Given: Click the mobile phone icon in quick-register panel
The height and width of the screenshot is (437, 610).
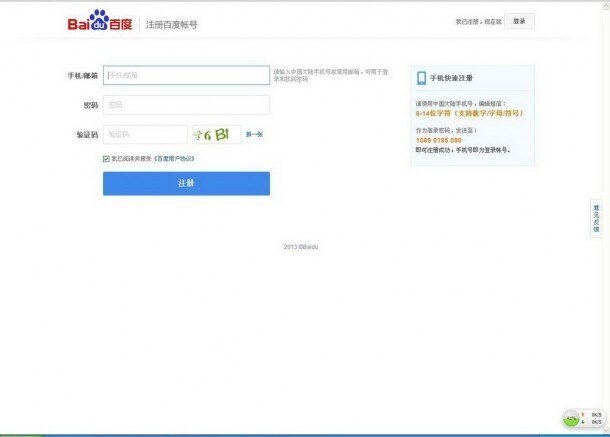Looking at the screenshot, I should click(421, 79).
